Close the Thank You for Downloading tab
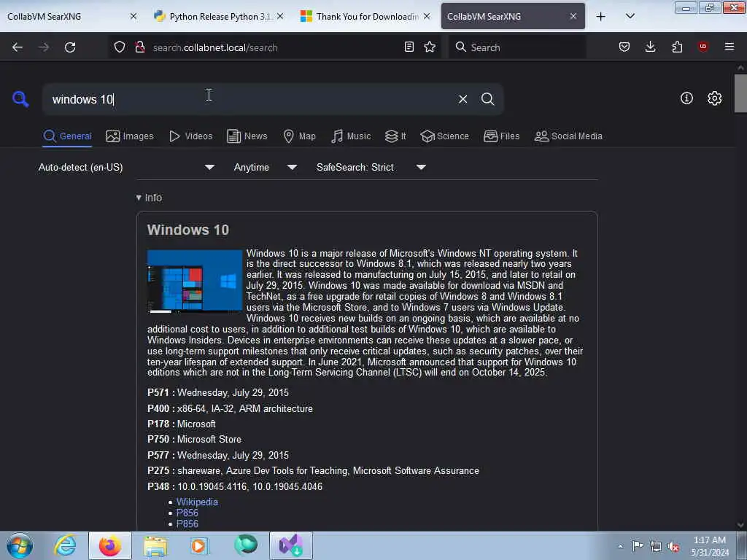Image resolution: width=747 pixels, height=560 pixels. (x=427, y=17)
